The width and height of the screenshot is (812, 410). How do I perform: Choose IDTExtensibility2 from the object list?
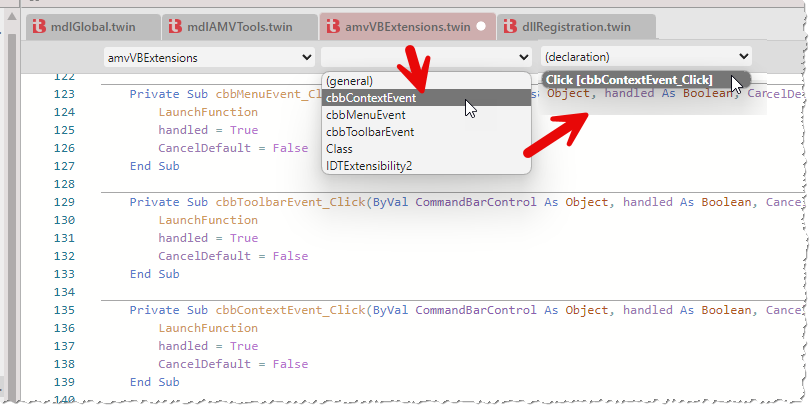click(x=367, y=166)
